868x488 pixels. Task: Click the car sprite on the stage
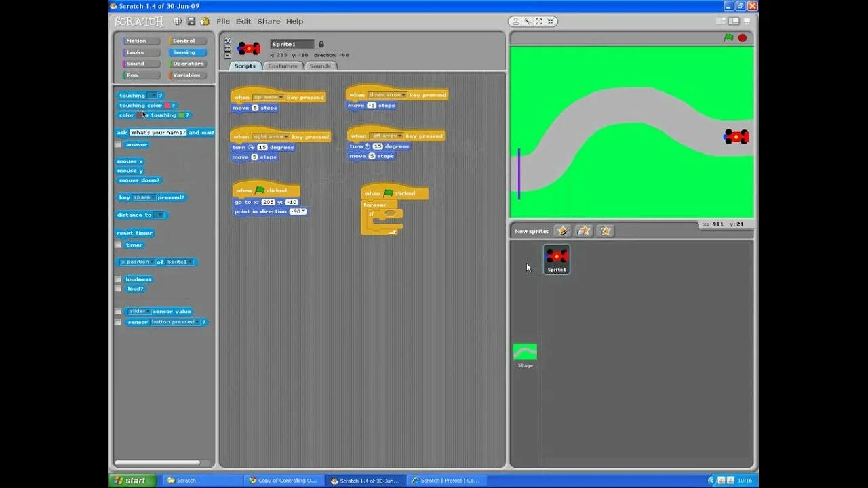point(736,137)
